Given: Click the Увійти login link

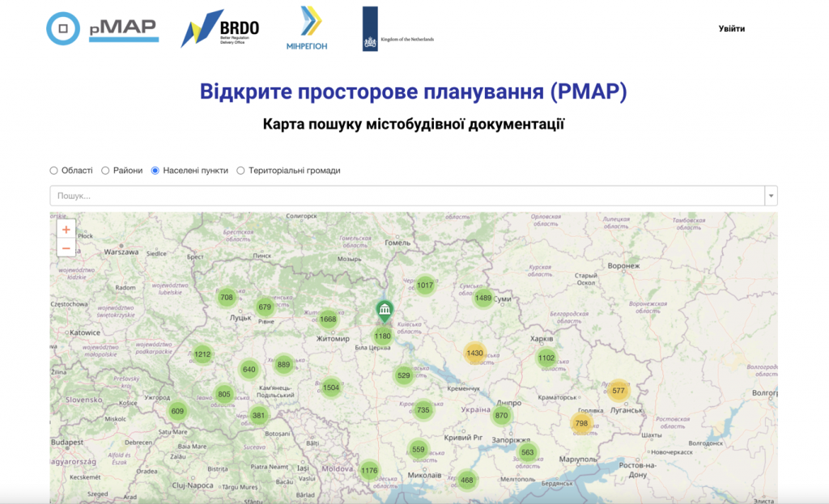Looking at the screenshot, I should click(x=733, y=28).
